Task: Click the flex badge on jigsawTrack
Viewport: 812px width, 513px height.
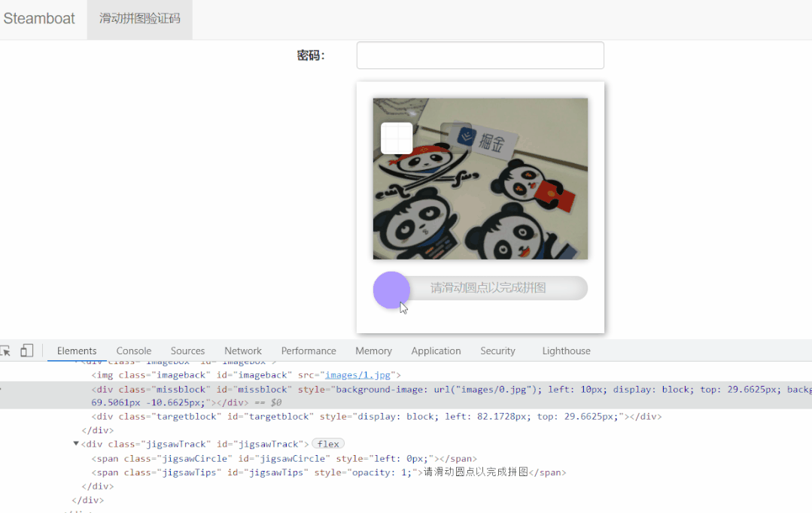Action: click(328, 444)
